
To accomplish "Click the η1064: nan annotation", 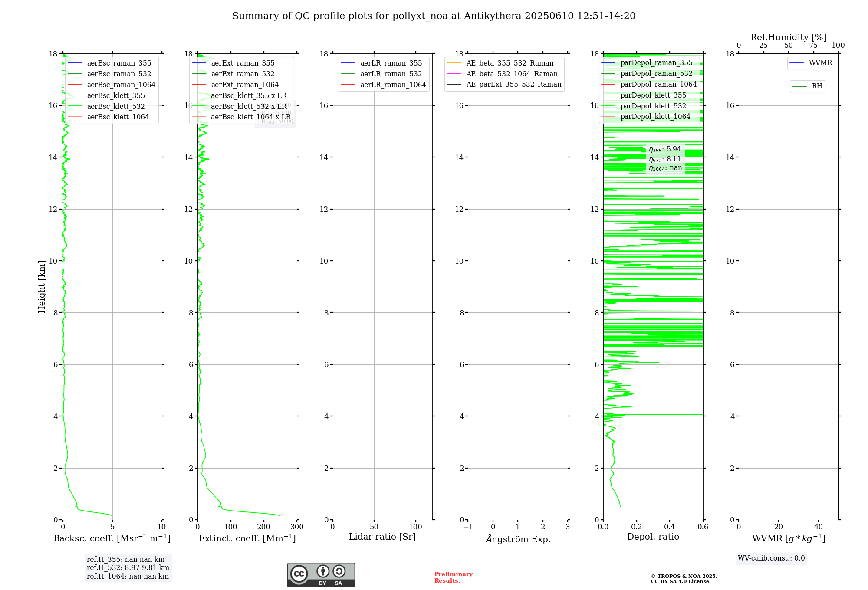I will (x=665, y=168).
